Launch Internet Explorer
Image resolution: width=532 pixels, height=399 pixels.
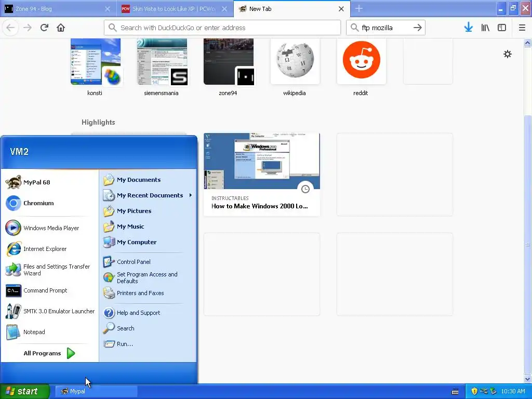click(50, 249)
